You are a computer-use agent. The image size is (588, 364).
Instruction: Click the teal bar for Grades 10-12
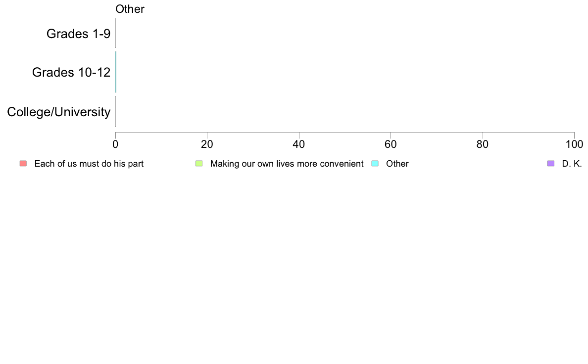pos(116,72)
